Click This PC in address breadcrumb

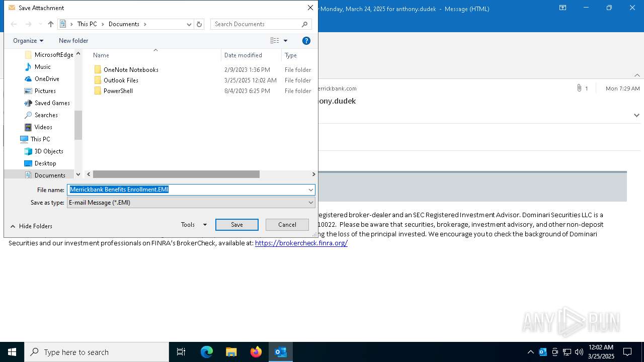point(87,24)
